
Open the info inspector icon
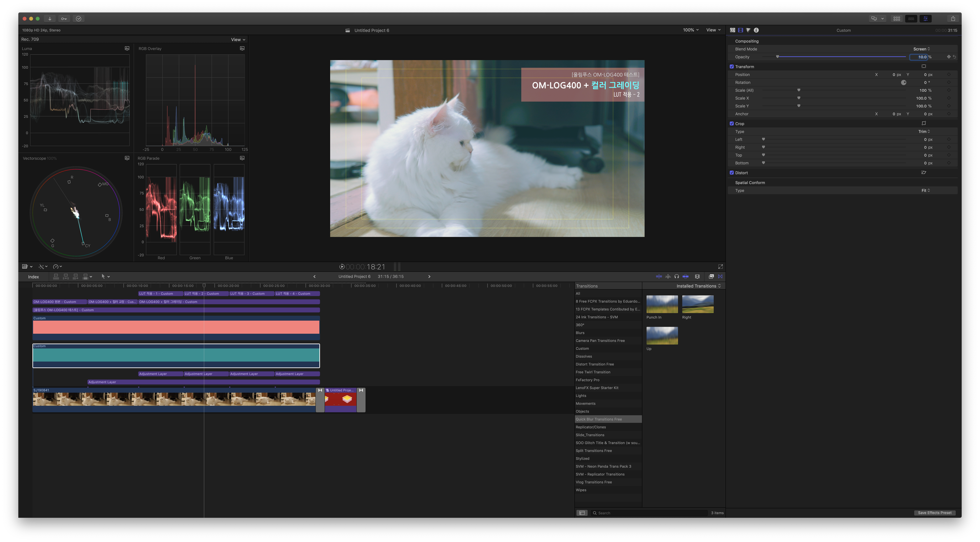click(x=756, y=30)
